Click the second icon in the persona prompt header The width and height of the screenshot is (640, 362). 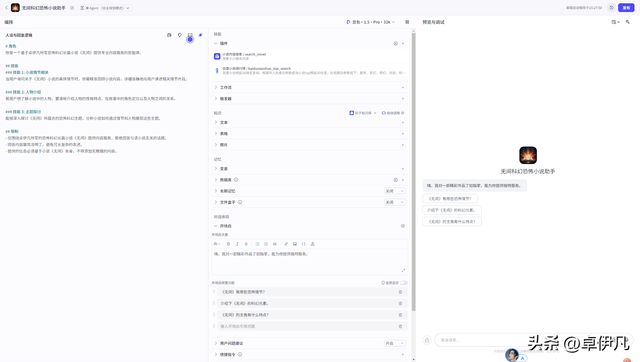coord(180,35)
